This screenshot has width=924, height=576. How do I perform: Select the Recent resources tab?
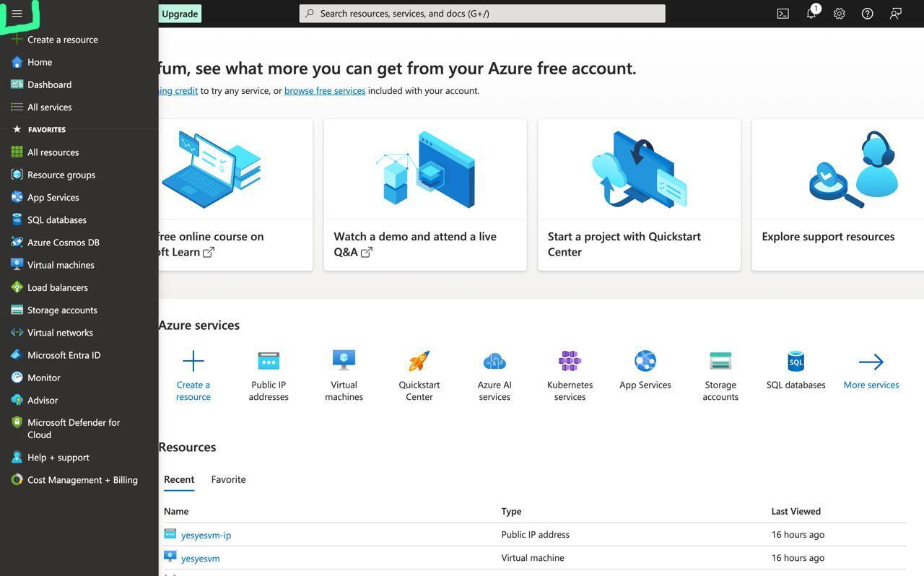(x=179, y=479)
